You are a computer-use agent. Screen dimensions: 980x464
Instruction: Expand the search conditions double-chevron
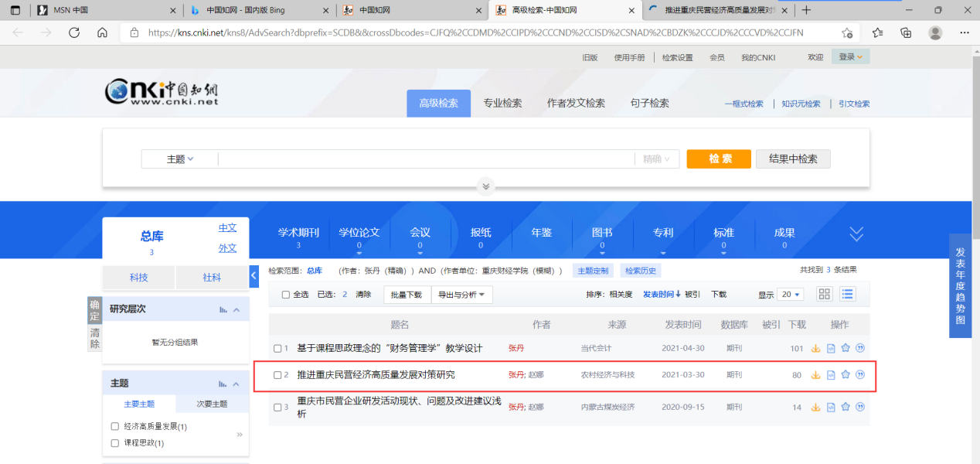[x=485, y=186]
